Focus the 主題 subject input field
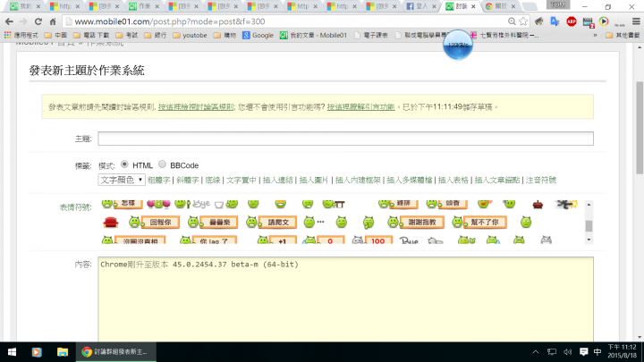This screenshot has height=362, width=644. (345, 139)
